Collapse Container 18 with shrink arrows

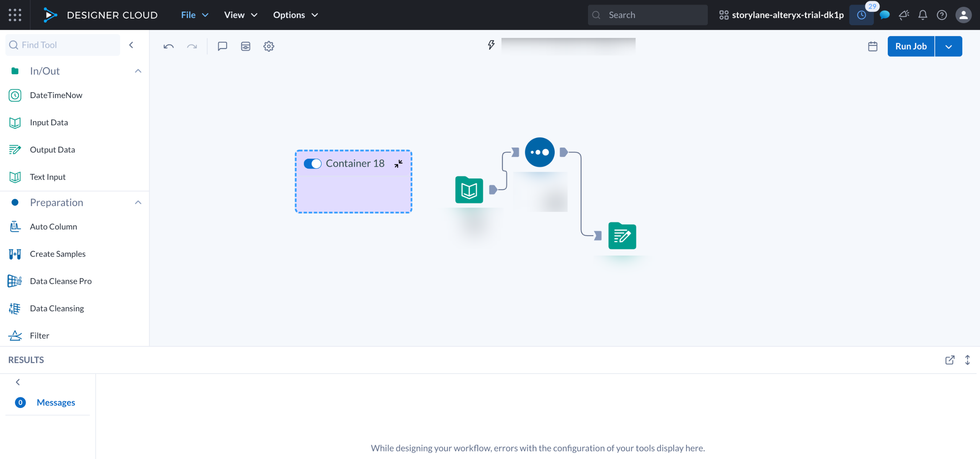pyautogui.click(x=399, y=164)
